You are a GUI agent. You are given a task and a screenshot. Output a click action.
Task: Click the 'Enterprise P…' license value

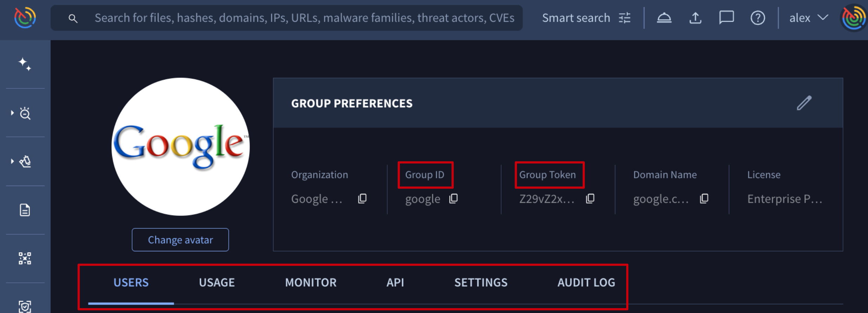pyautogui.click(x=785, y=199)
